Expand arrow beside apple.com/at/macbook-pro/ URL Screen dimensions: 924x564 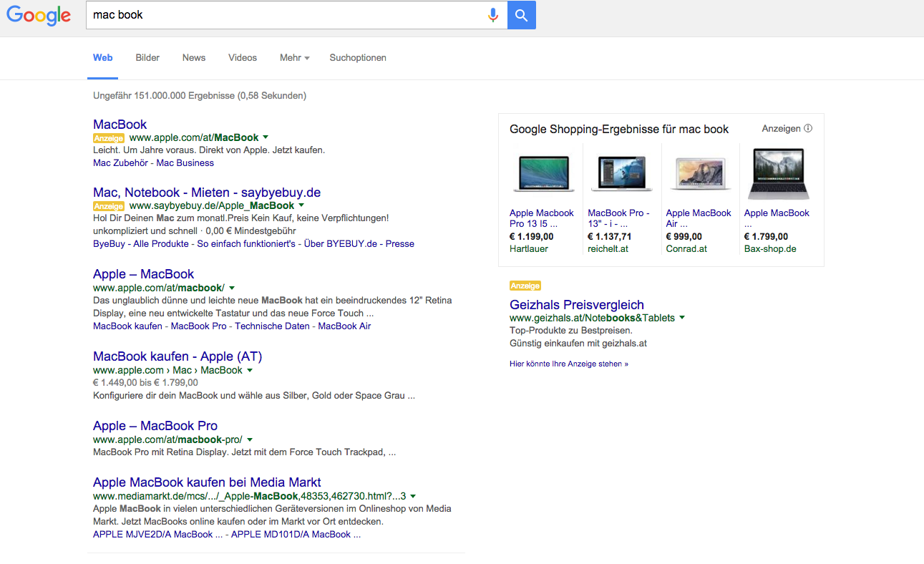click(x=249, y=439)
